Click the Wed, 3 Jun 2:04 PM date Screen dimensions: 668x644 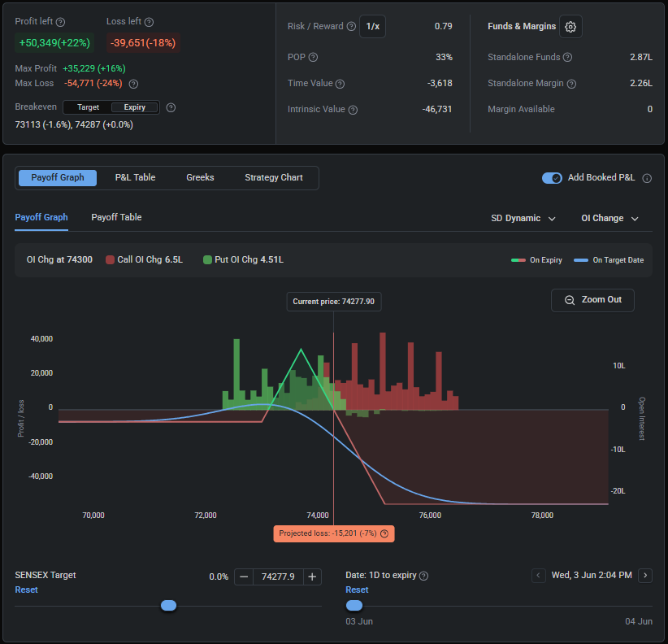[592, 576]
